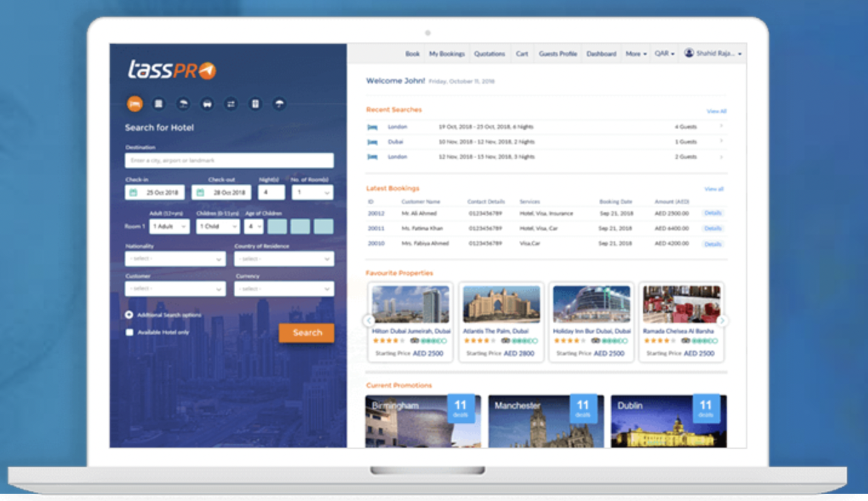Open the Check-out calendar icon
The width and height of the screenshot is (868, 501).
[200, 192]
